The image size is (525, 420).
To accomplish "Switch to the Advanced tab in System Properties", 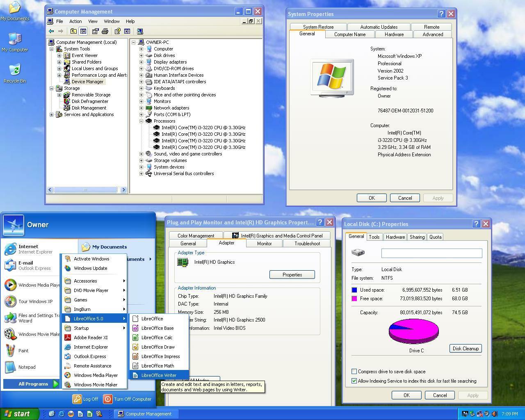I will point(433,34).
